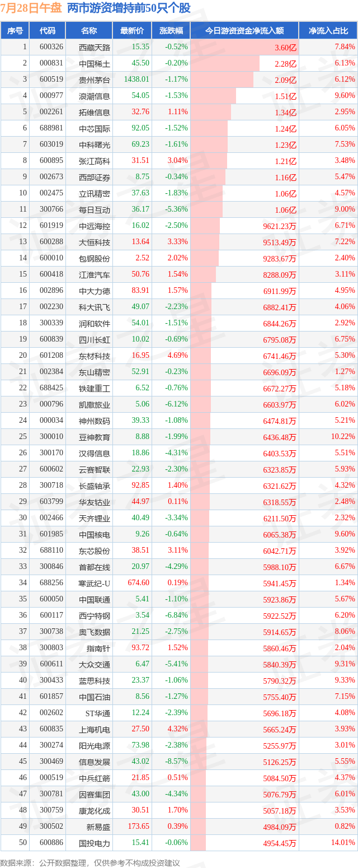The image size is (358, 868).
Task: Select the 净流入占比 column header
Action: pyautogui.click(x=328, y=31)
